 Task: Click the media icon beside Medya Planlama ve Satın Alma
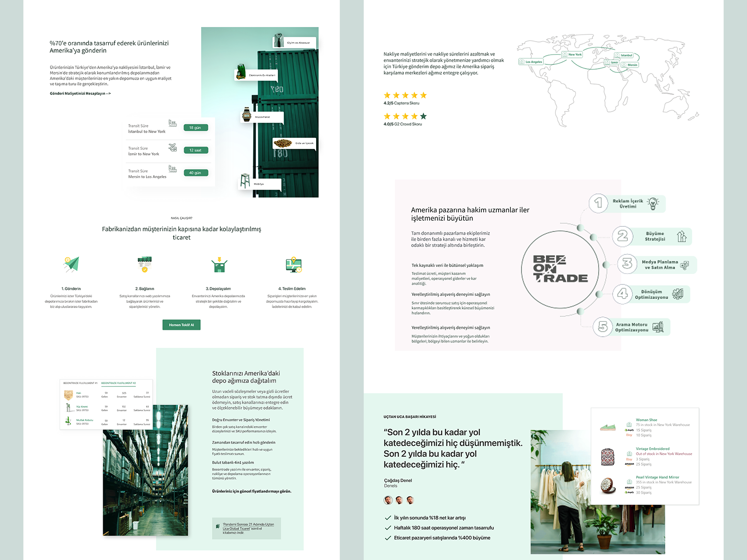pyautogui.click(x=684, y=265)
